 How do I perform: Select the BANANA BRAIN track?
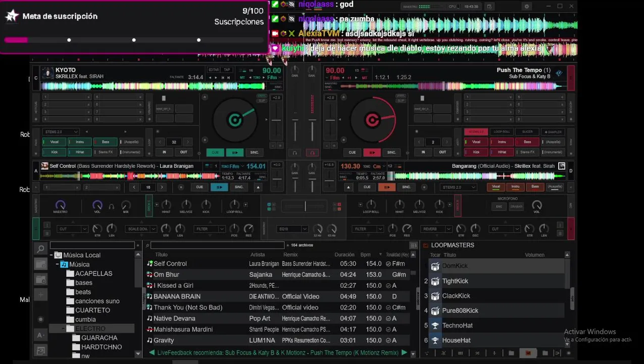(277, 296)
